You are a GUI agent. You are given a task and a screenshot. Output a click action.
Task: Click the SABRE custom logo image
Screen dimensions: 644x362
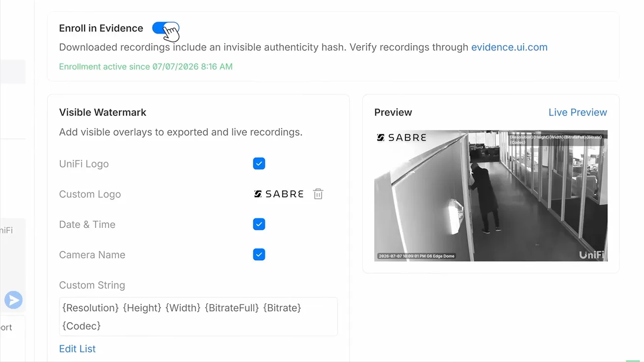click(x=278, y=194)
